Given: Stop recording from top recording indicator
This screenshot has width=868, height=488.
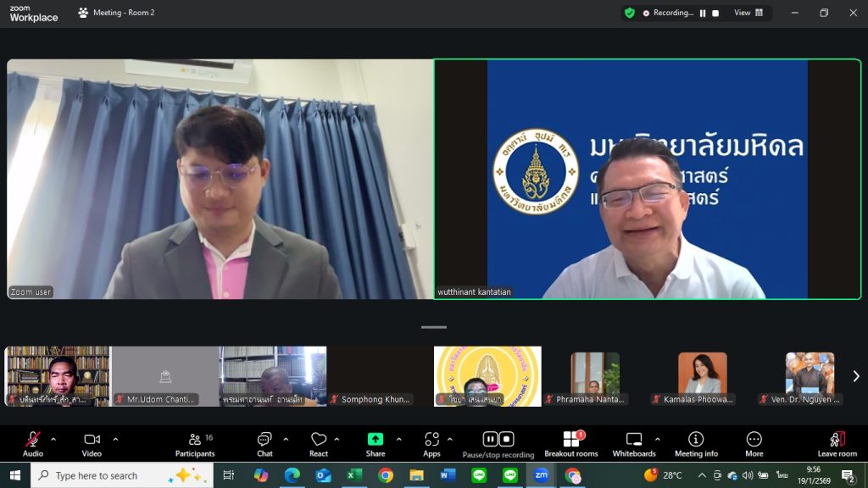Looking at the screenshot, I should (x=715, y=13).
